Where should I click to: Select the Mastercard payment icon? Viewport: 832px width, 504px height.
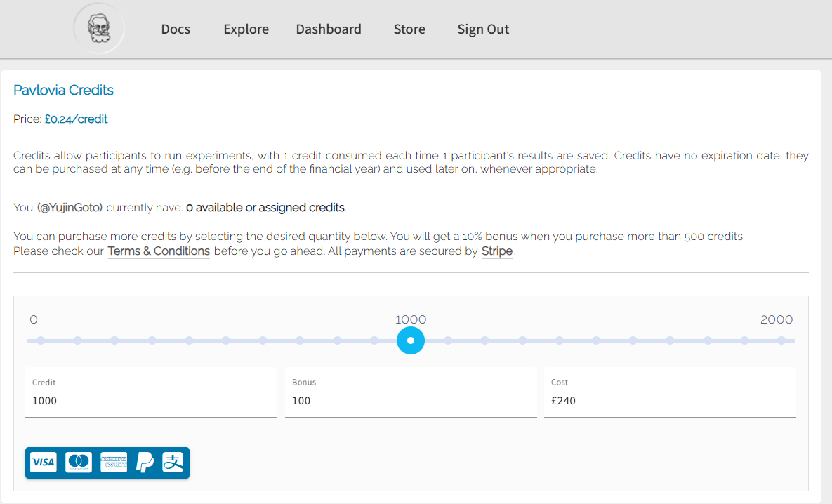pyautogui.click(x=79, y=463)
